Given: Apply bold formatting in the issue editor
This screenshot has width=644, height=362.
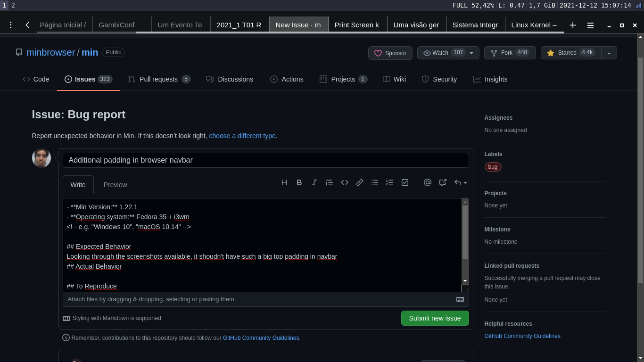Looking at the screenshot, I should 299,182.
